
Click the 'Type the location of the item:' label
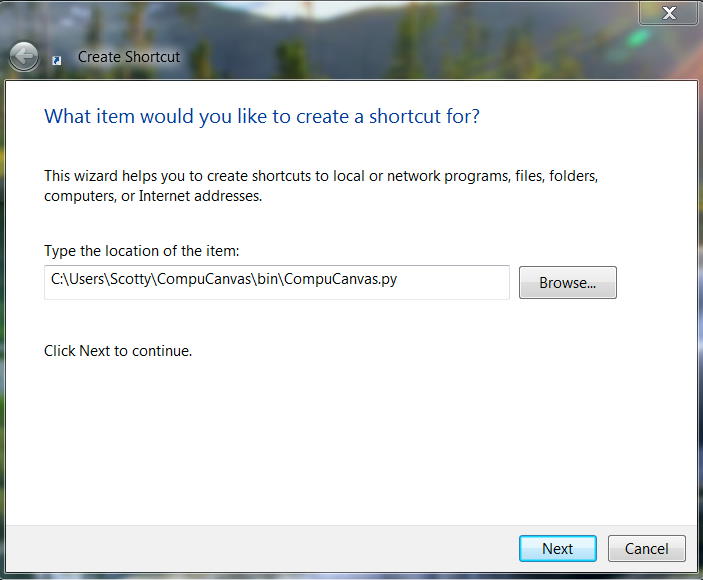(142, 251)
